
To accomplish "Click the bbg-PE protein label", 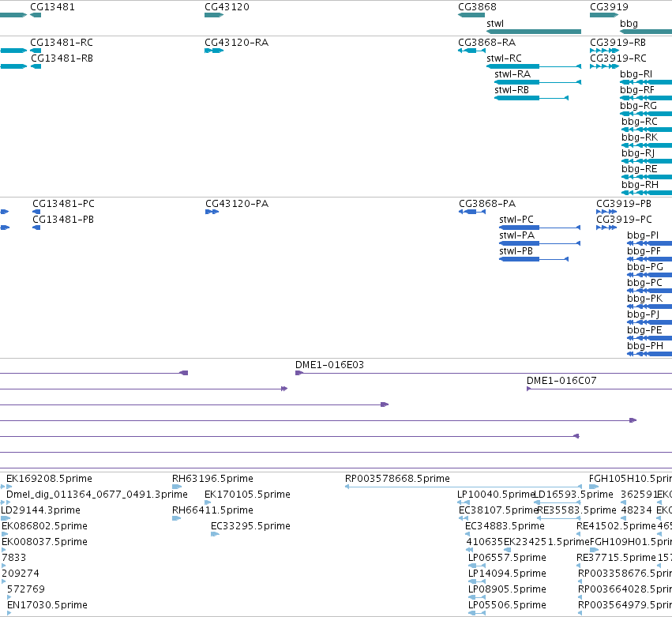I will click(644, 330).
